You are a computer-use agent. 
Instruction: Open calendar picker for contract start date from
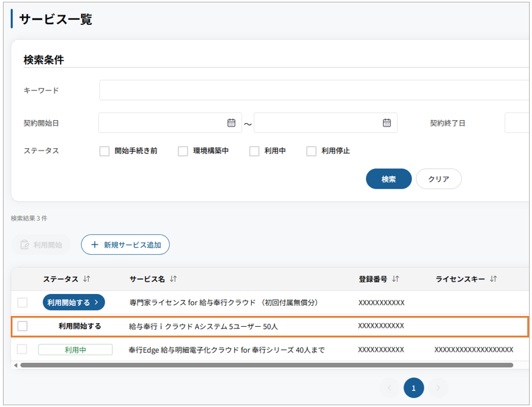pyautogui.click(x=231, y=123)
